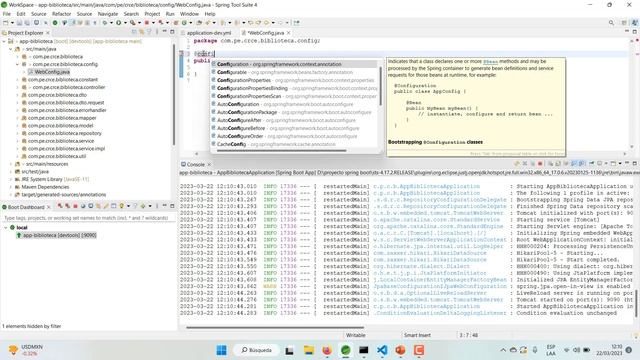
Task: Open File Explorer from the taskbar
Action: click(309, 350)
